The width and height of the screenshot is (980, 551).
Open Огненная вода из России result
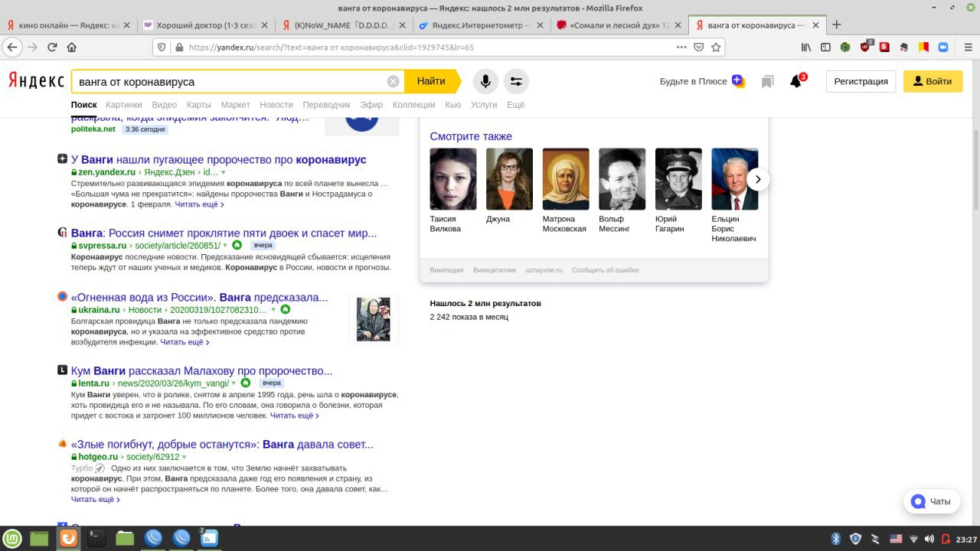[199, 297]
